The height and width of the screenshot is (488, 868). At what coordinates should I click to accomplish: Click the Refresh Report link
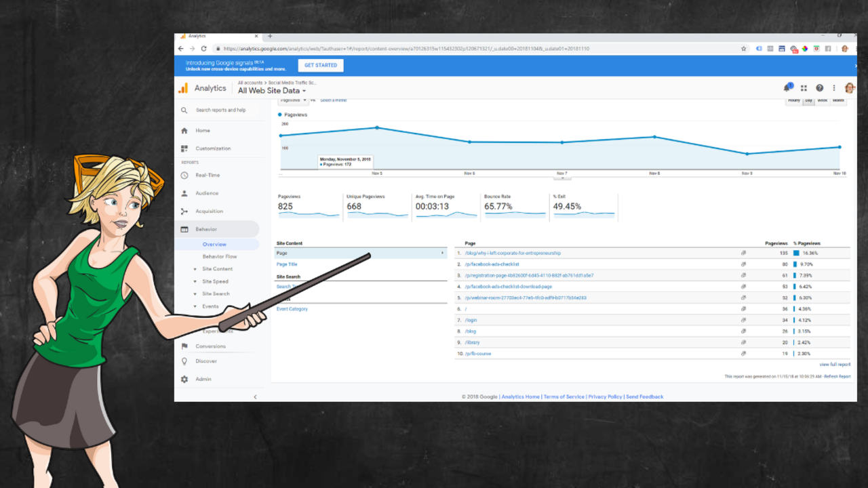click(x=837, y=376)
